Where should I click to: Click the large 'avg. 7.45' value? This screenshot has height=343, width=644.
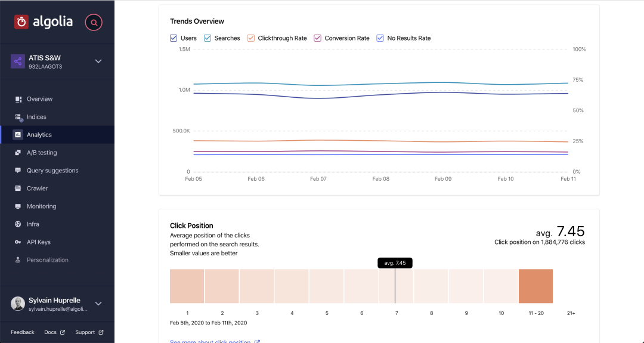(560, 231)
